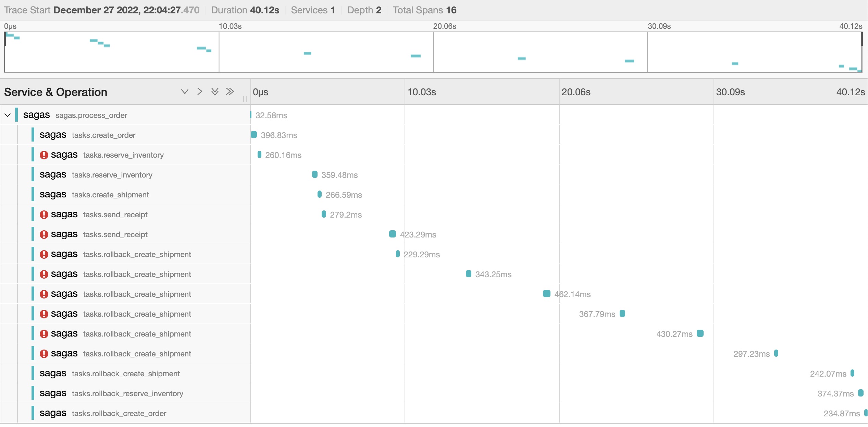Click error icon on 423.29ms send_receipt row
The height and width of the screenshot is (427, 868).
click(44, 234)
